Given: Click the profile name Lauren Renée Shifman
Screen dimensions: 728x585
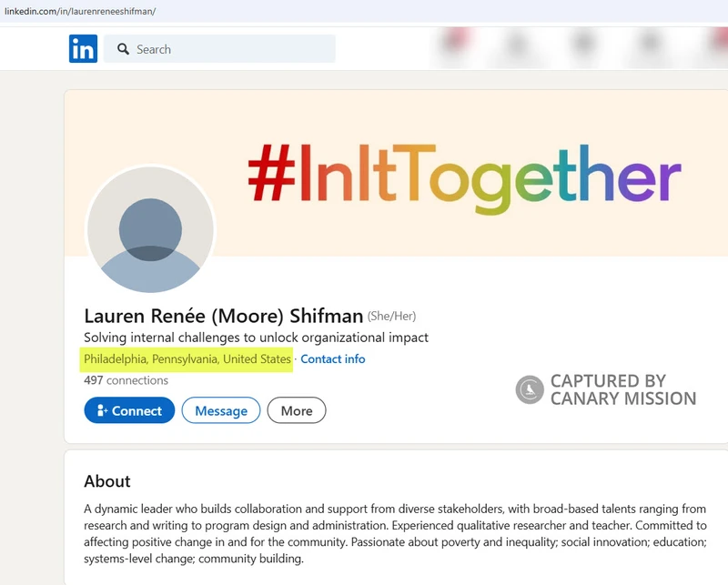Looking at the screenshot, I should coord(223,317).
